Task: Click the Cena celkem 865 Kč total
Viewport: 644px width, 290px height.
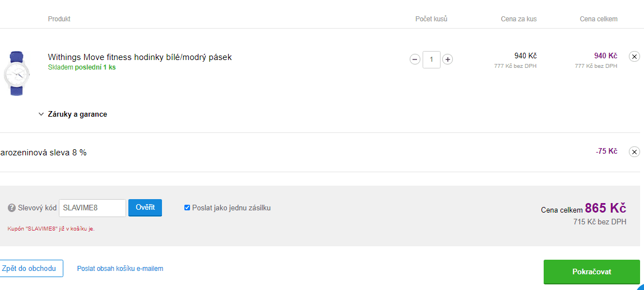Action: [x=583, y=208]
